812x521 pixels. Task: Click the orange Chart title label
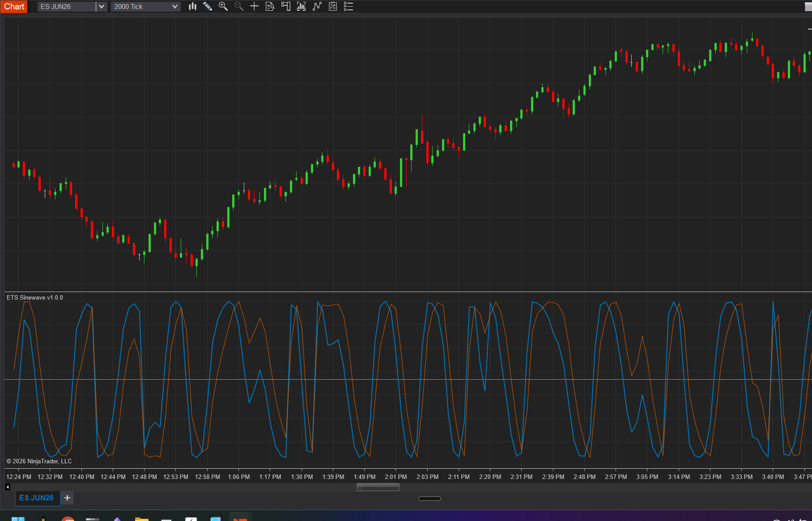click(14, 6)
